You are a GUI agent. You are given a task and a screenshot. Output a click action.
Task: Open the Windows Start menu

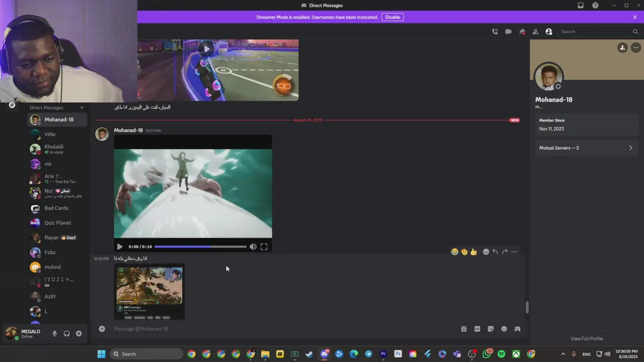(101, 354)
